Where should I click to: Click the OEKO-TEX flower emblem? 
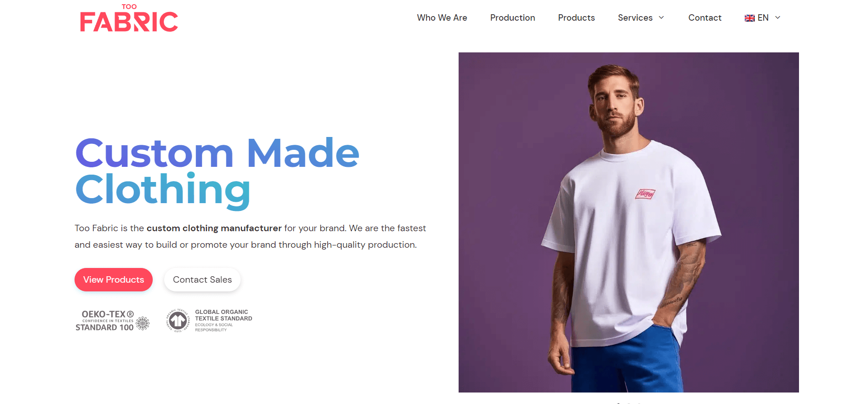[144, 323]
